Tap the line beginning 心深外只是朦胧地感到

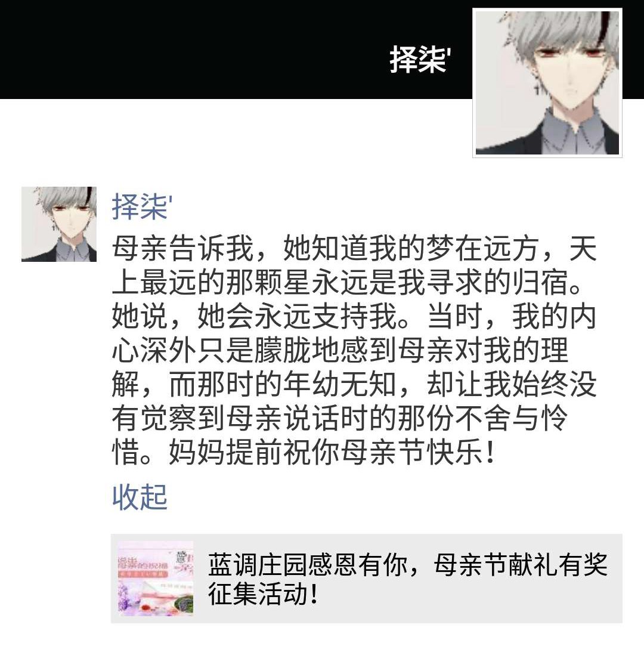(340, 350)
